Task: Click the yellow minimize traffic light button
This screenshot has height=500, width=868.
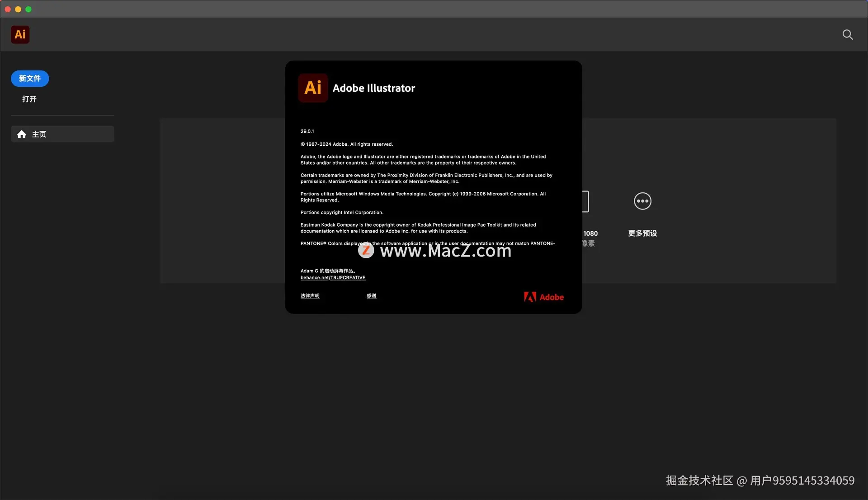Action: pos(18,9)
